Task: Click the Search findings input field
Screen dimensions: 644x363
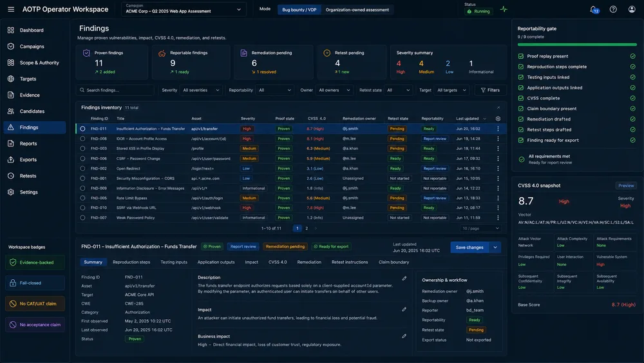Action: click(x=115, y=90)
